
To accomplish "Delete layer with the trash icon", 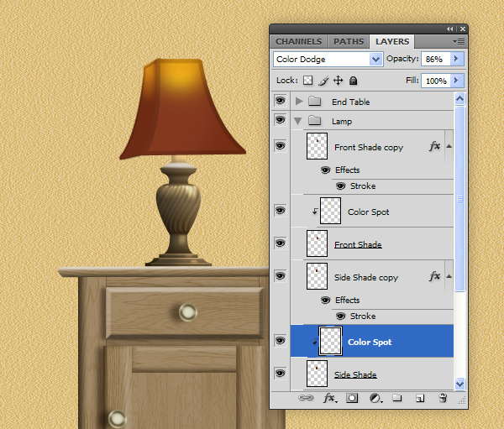I will pos(442,398).
